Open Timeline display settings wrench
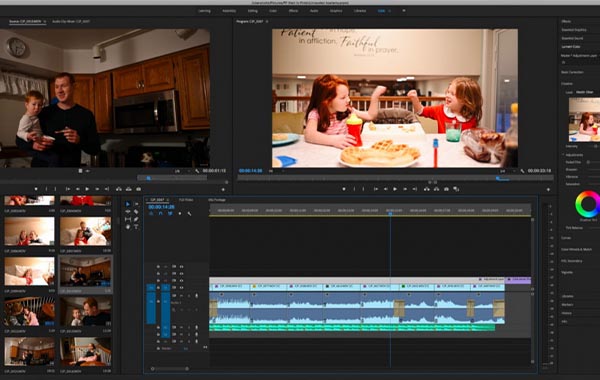Image resolution: width=600 pixels, height=380 pixels. coord(189,214)
